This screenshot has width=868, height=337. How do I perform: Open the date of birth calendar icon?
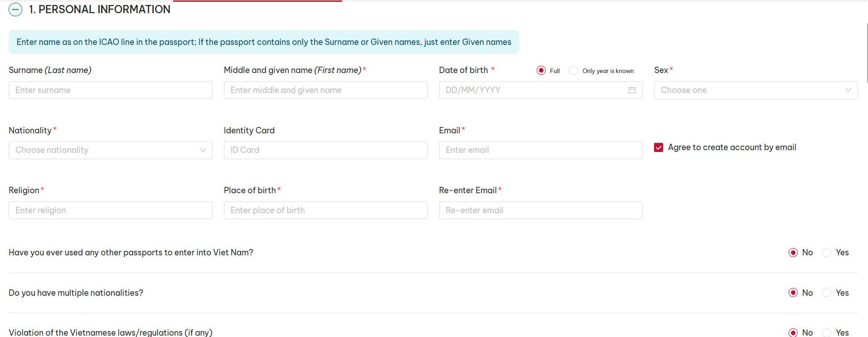point(632,90)
